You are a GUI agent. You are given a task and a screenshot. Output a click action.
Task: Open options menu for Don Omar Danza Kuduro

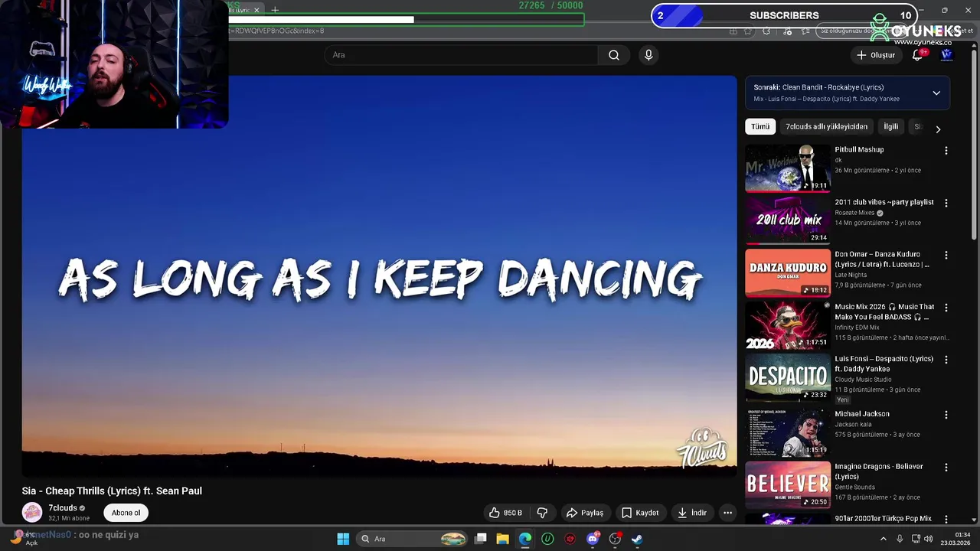946,256
